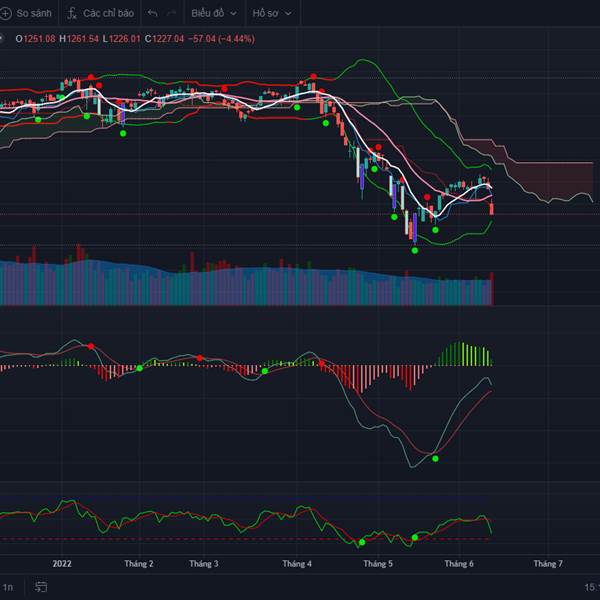The width and height of the screenshot is (600, 600).
Task: Click the low price value L1226.01
Action: [121, 39]
